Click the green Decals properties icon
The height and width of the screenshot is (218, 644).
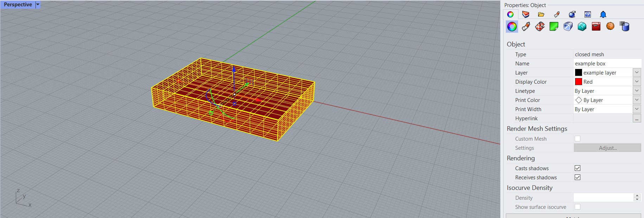click(x=554, y=27)
